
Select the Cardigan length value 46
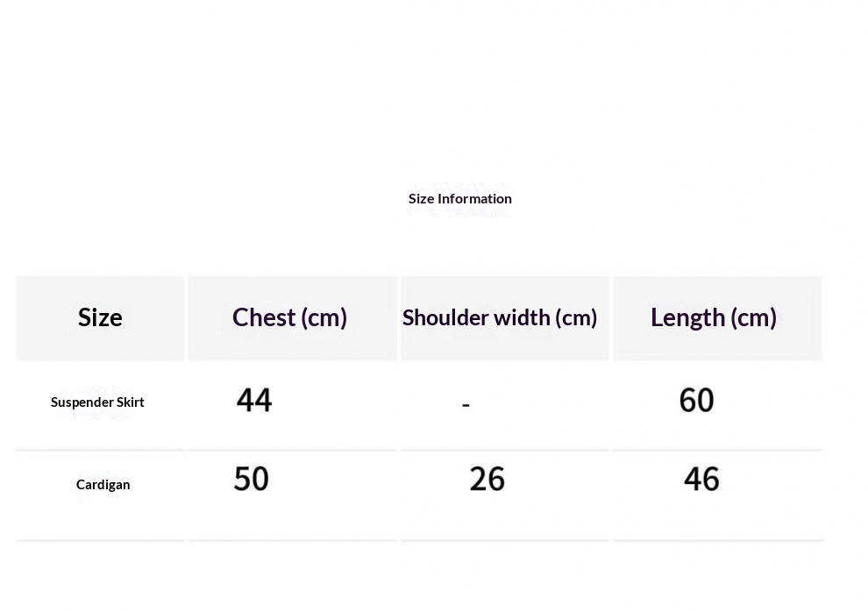[x=701, y=479]
